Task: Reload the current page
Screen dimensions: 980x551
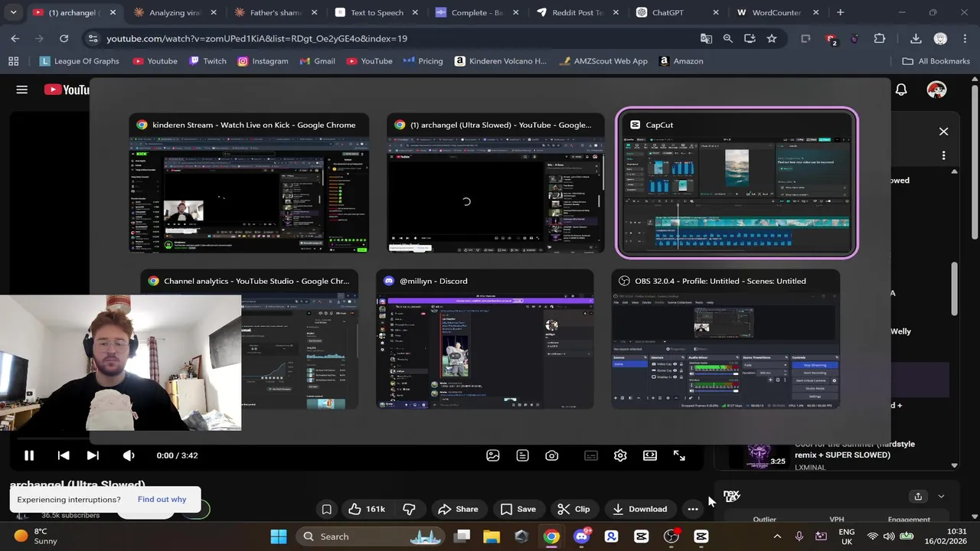Action: (x=64, y=38)
